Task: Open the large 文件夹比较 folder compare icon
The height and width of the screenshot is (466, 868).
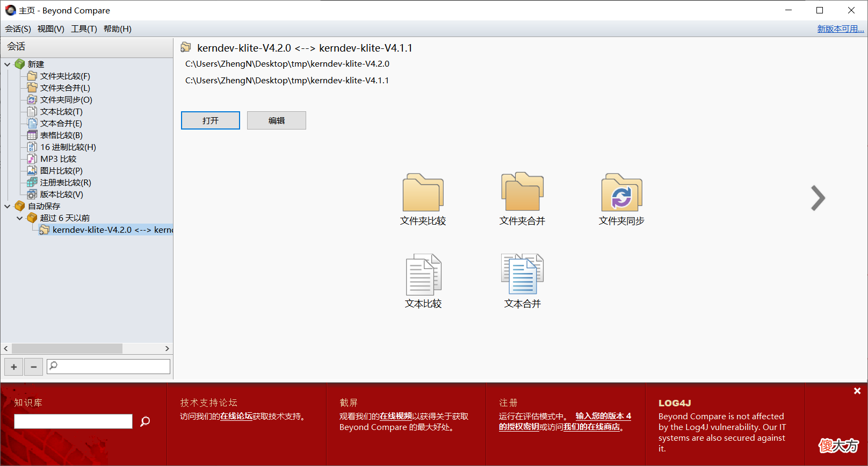Action: pos(423,192)
